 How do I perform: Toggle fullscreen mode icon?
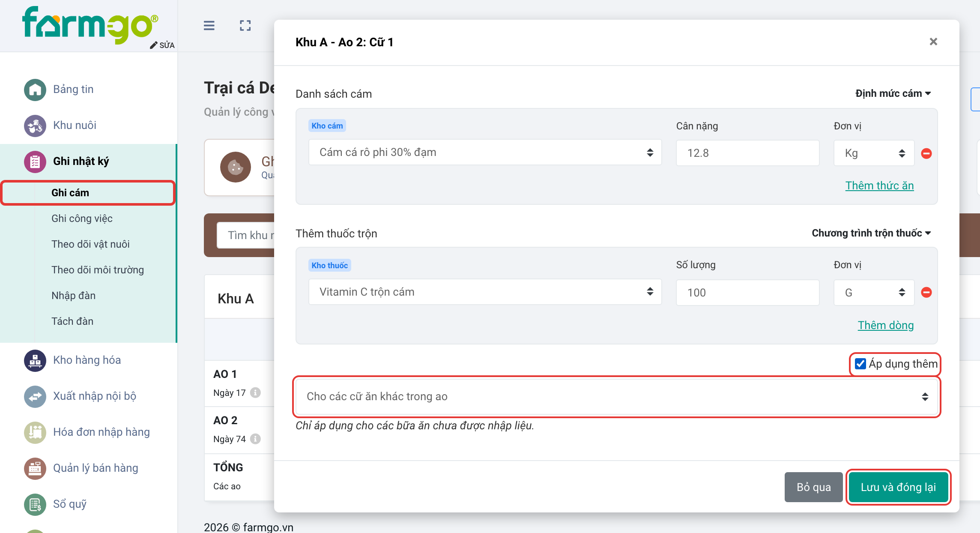245,26
